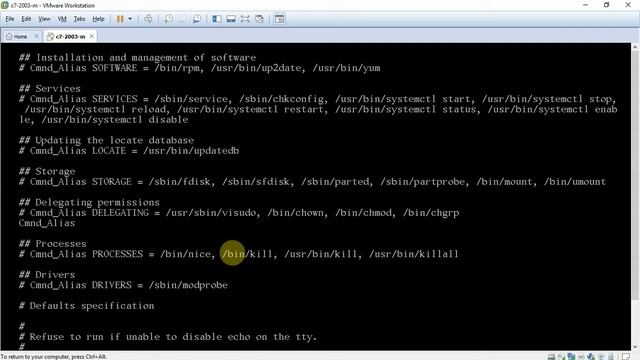Close the Home tab
Image resolution: width=640 pixels, height=360 pixels.
coord(36,36)
